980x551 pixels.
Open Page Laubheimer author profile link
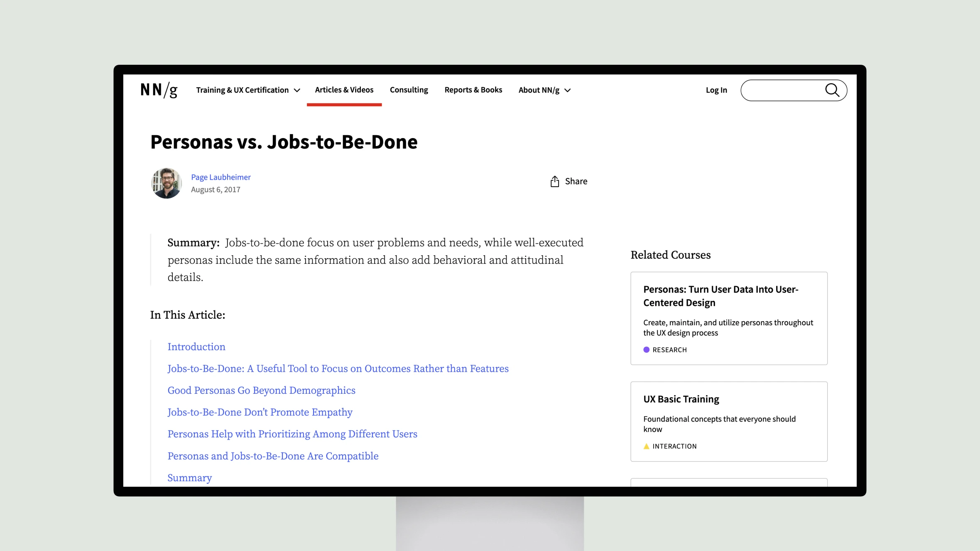(x=221, y=177)
